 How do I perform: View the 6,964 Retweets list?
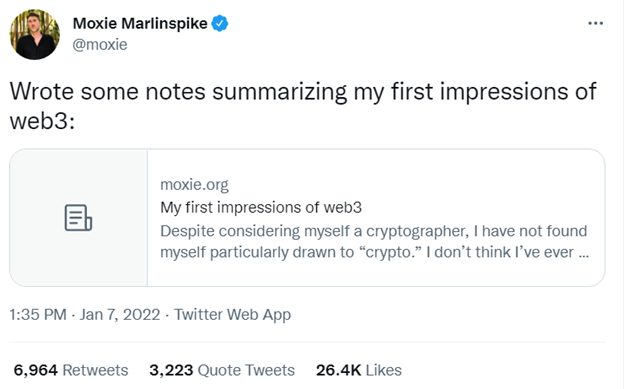(x=71, y=370)
